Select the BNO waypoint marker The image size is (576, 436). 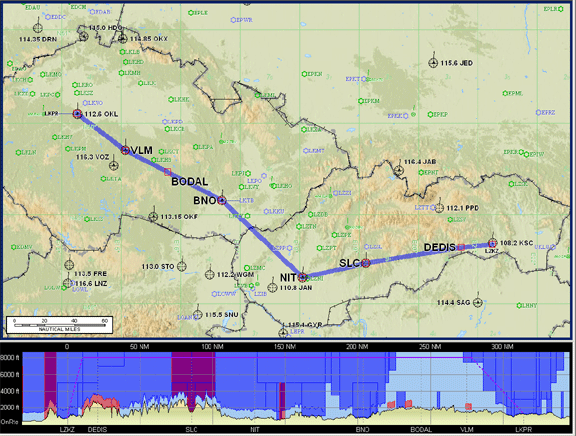tap(221, 200)
